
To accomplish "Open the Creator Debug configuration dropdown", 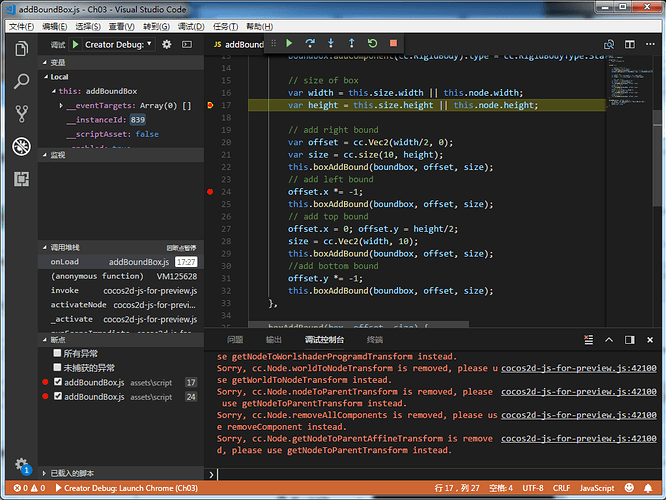I will pyautogui.click(x=120, y=44).
